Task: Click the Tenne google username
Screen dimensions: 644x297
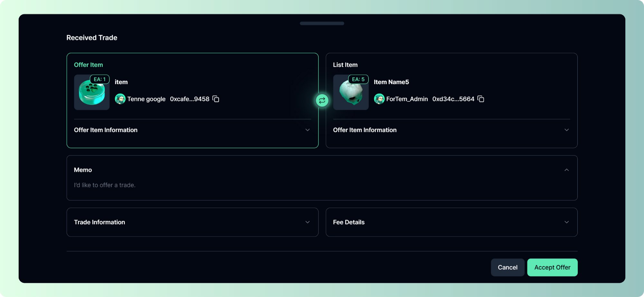Action: tap(146, 99)
